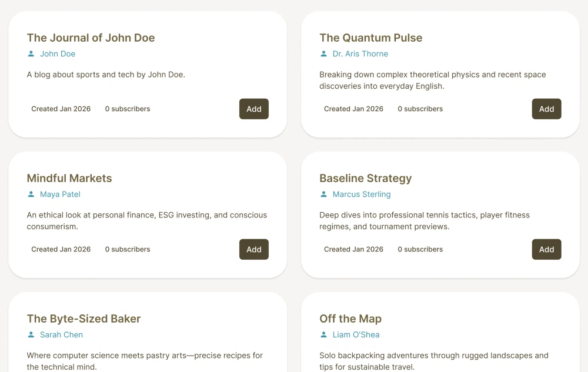Image resolution: width=588 pixels, height=372 pixels.
Task: Click the author icon beside Dr. Aris Thorne
Action: click(x=323, y=54)
